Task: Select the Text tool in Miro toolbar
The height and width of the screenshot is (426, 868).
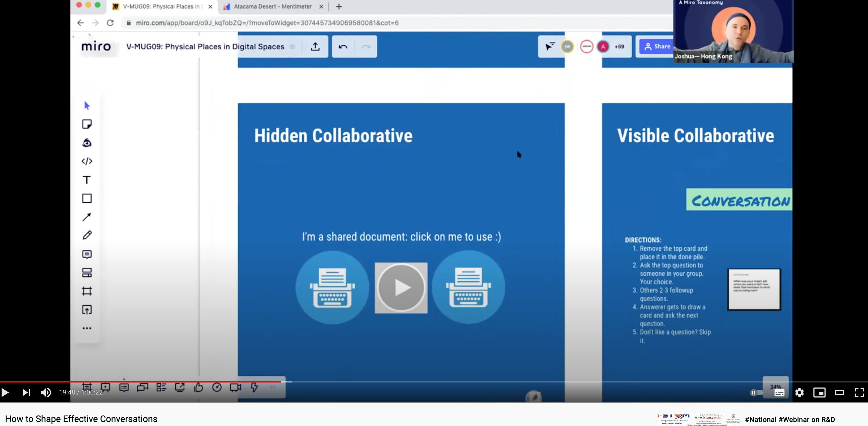Action: click(87, 180)
